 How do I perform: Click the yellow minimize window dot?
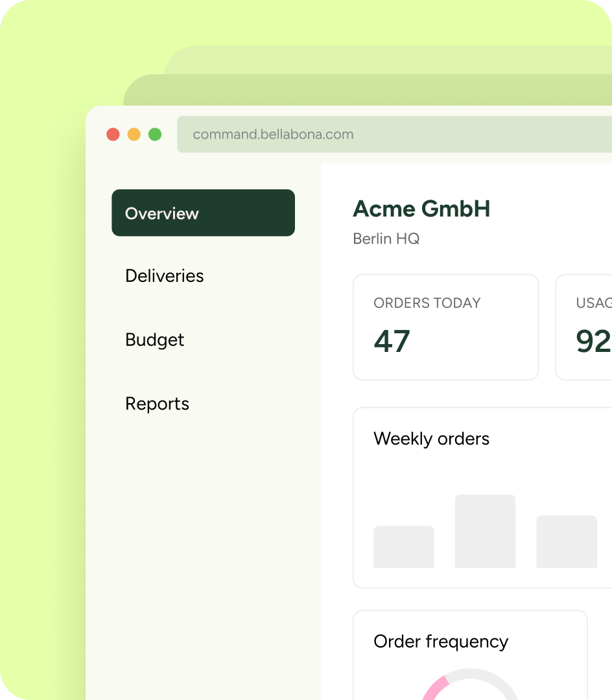click(134, 134)
